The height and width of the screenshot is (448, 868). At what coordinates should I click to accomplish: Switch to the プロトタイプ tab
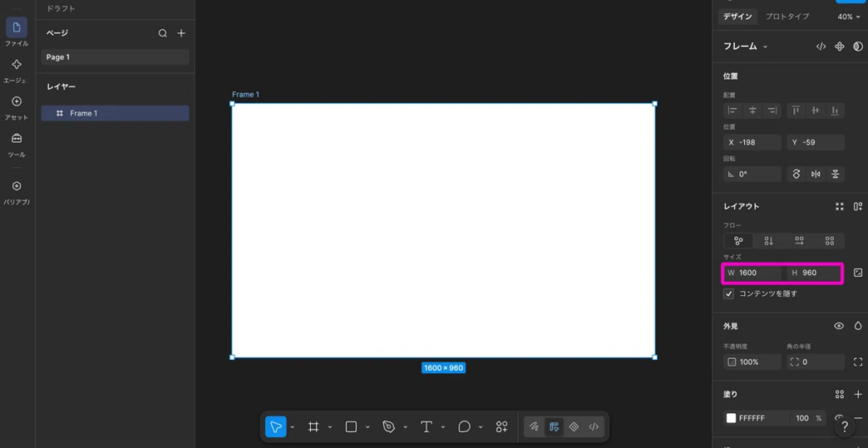787,17
